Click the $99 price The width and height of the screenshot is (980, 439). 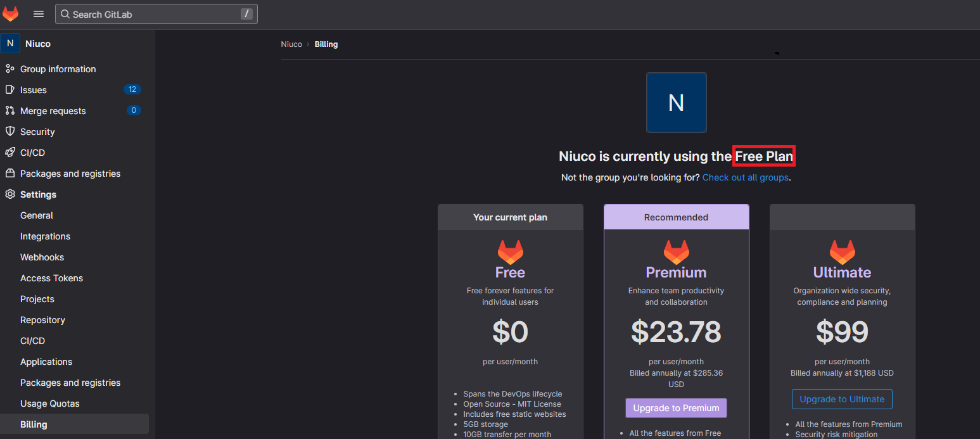[842, 331]
